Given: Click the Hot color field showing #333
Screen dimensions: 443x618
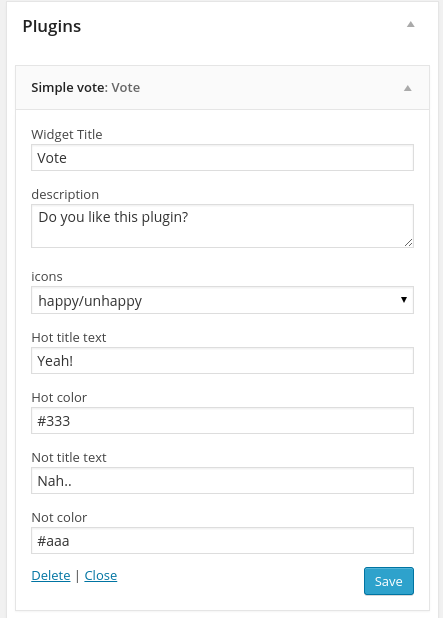Looking at the screenshot, I should pyautogui.click(x=222, y=421).
